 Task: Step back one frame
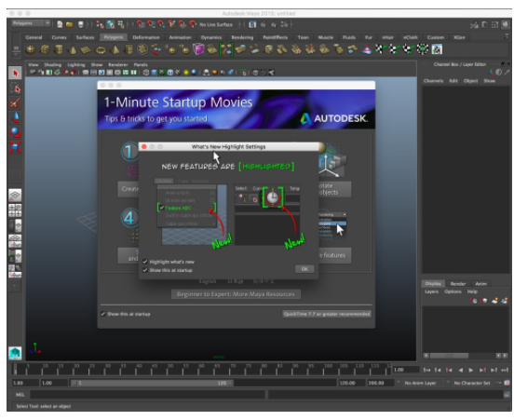(x=438, y=370)
